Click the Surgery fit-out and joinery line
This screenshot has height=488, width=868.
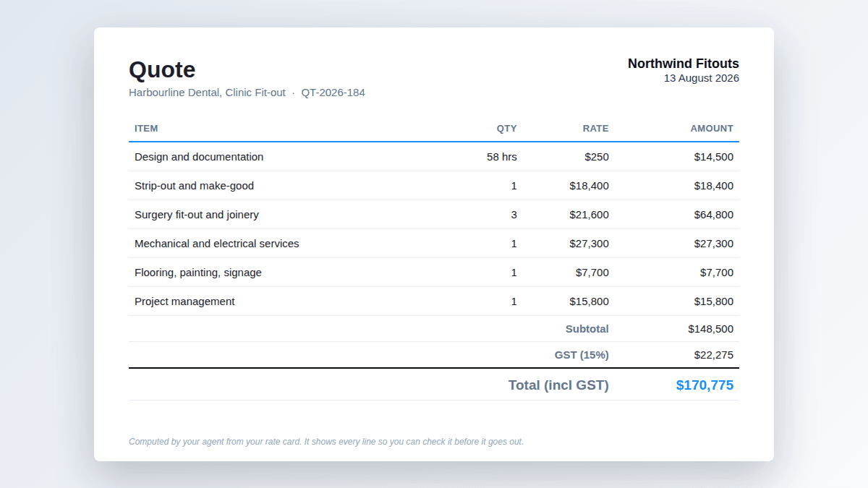tap(434, 215)
